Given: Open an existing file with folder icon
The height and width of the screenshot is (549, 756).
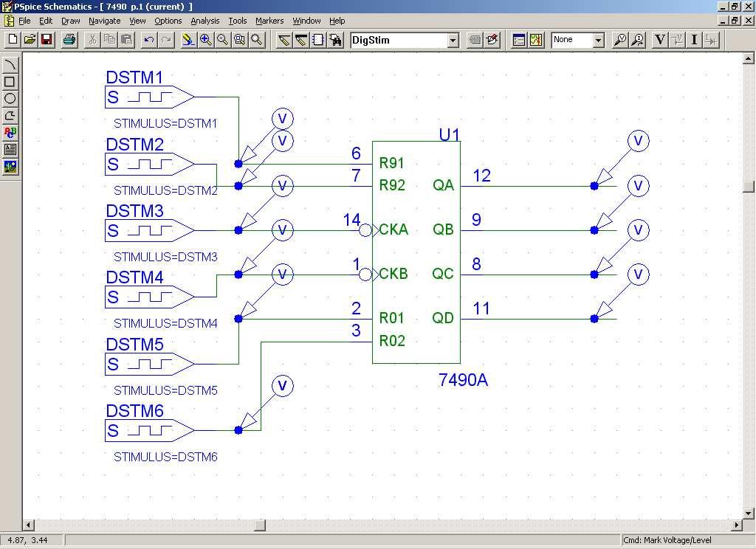Looking at the screenshot, I should [x=30, y=40].
